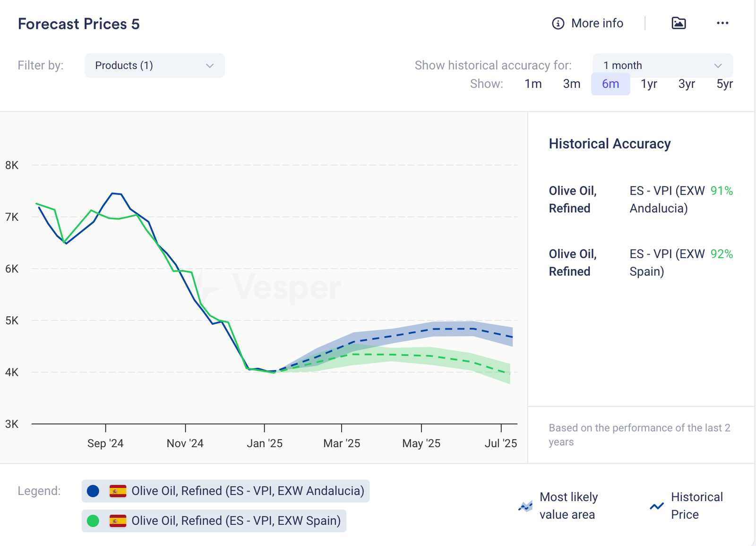Open the three-dot options menu
Image resolution: width=756 pixels, height=546 pixels.
pos(722,23)
